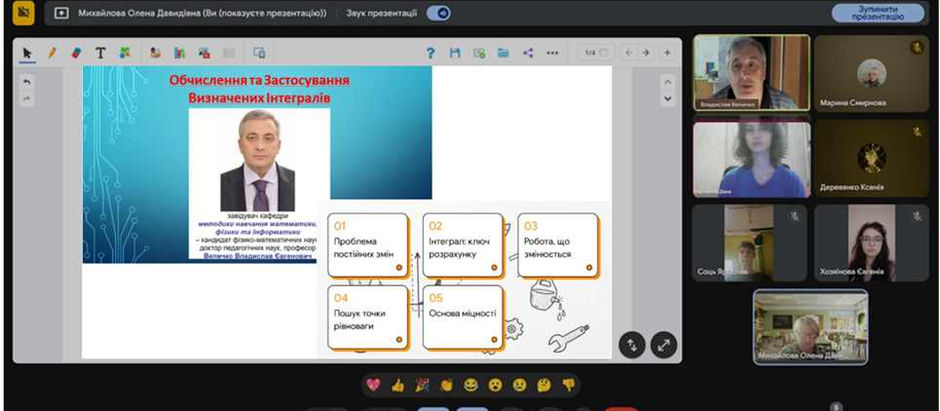Select Марина Смирнова participant tile
This screenshot has height=411, width=940.
click(871, 73)
